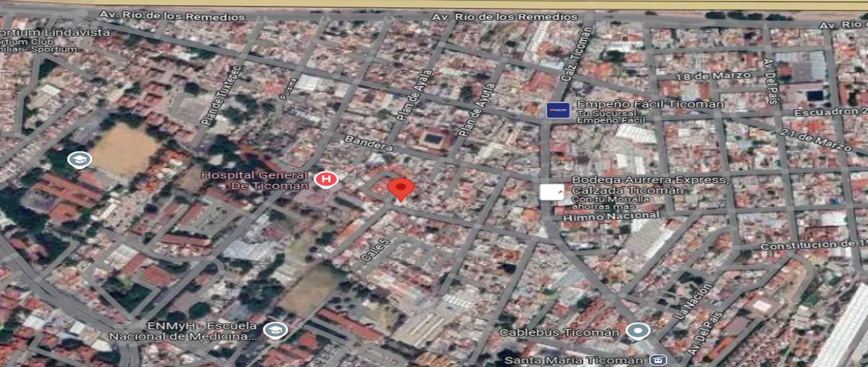
Task: Click the Santa María Ticomán transit icon
Action: coord(657,360)
